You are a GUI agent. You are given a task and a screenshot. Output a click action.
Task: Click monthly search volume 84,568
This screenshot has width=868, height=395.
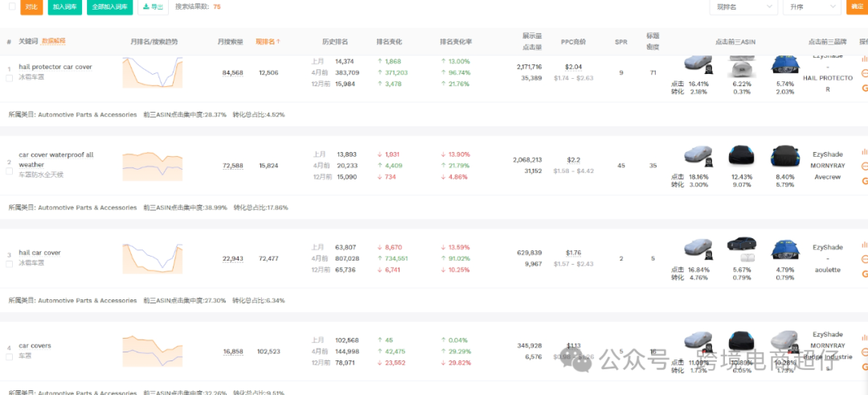(x=233, y=72)
